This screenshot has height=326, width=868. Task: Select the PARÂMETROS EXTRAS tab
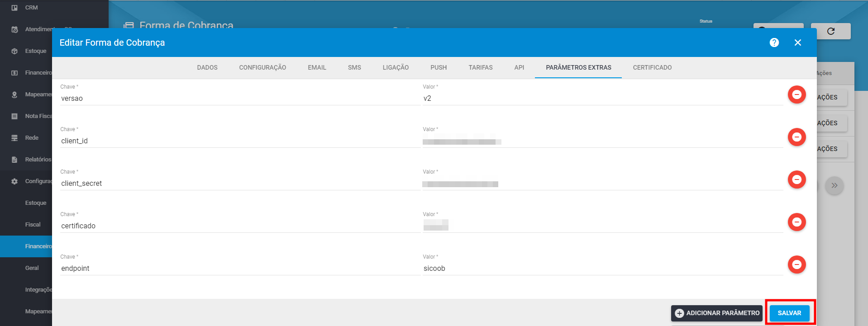[x=578, y=67]
